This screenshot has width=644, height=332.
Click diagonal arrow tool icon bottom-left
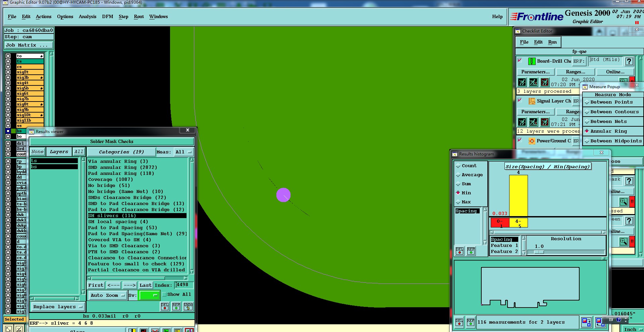tap(9, 329)
